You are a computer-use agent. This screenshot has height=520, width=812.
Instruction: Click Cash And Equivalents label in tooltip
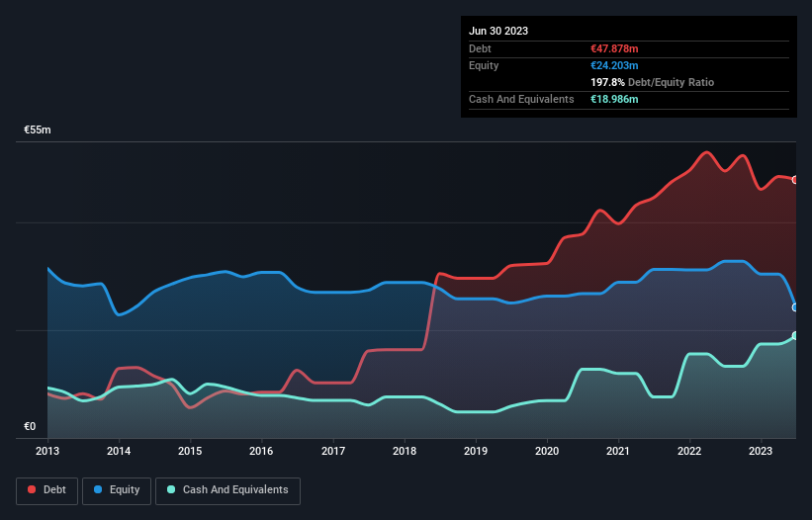click(x=521, y=99)
